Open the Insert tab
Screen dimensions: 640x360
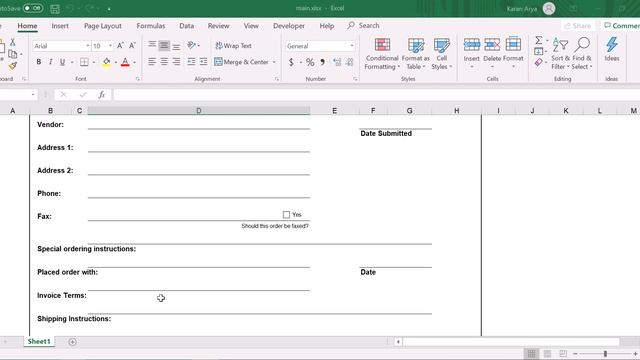tap(60, 26)
